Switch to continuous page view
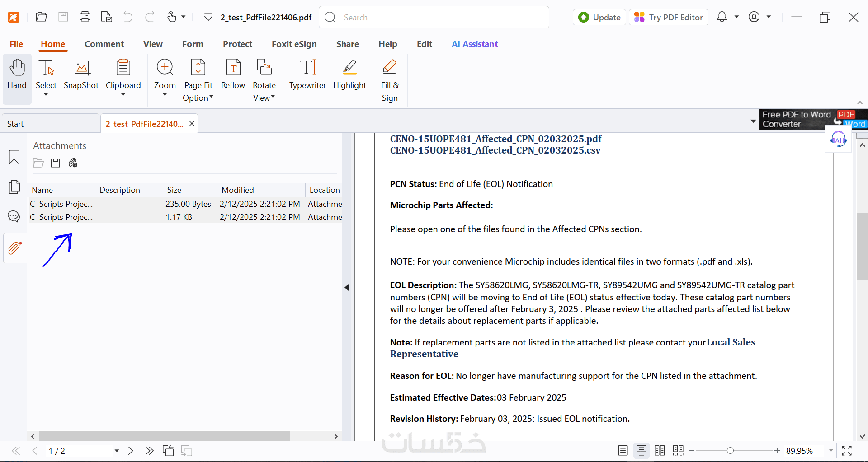The image size is (868, 462). tap(642, 451)
